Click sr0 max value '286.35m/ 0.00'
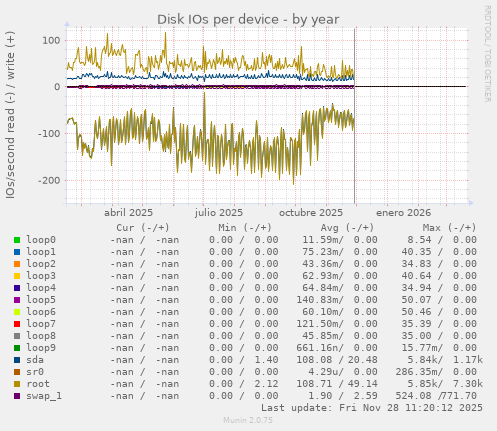 [x=436, y=372]
